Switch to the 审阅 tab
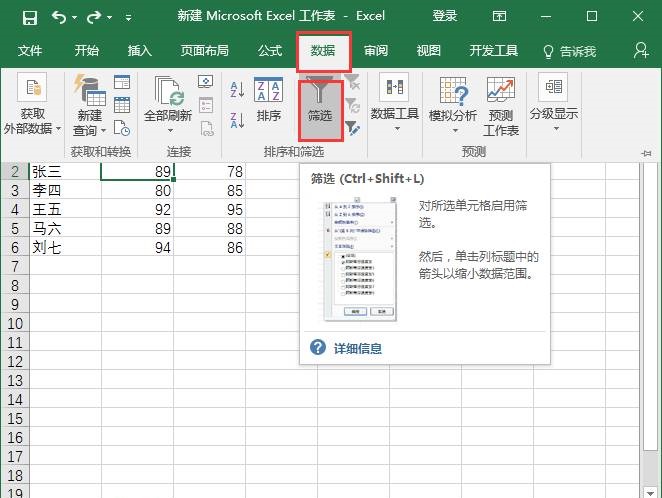This screenshot has height=498, width=662. [376, 51]
